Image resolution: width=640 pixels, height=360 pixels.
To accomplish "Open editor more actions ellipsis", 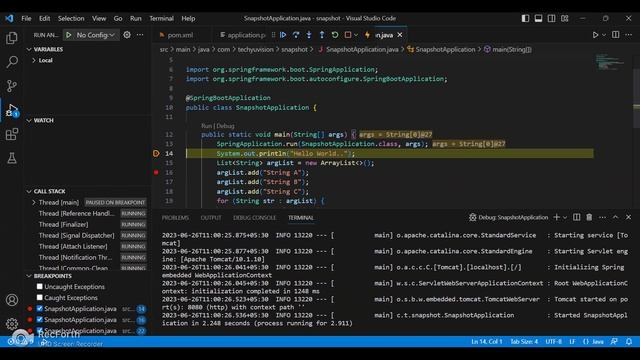I will point(629,35).
